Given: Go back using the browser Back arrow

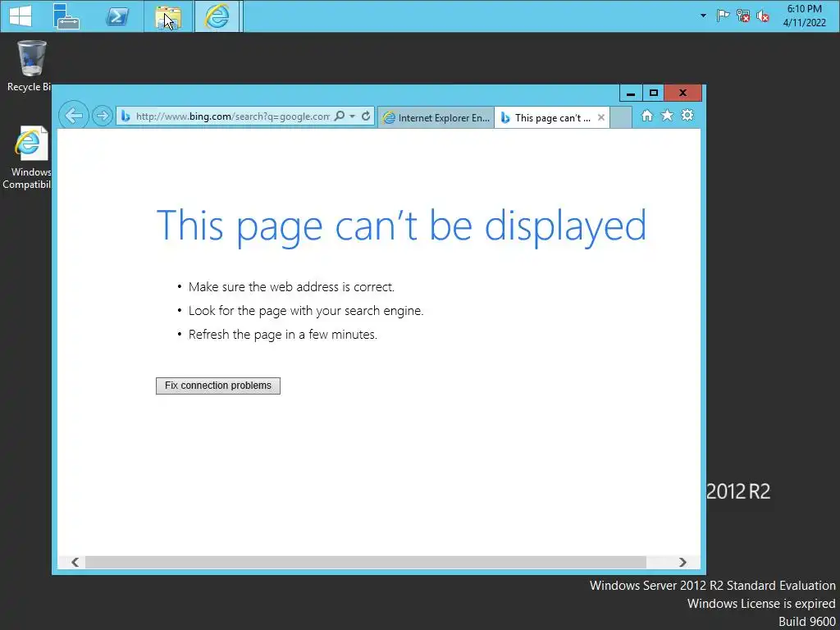Looking at the screenshot, I should point(73,115).
